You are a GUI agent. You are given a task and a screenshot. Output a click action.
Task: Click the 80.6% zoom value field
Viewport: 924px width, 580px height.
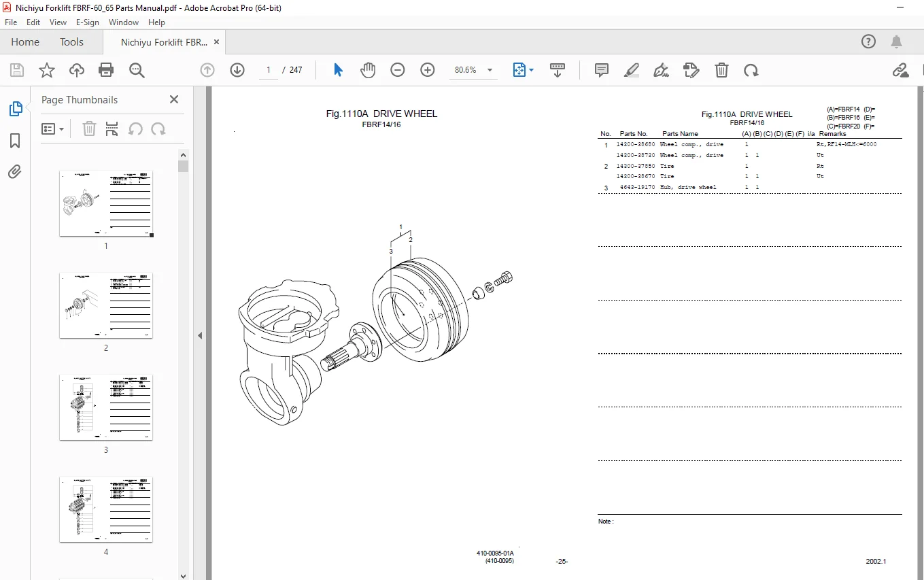[x=466, y=70]
